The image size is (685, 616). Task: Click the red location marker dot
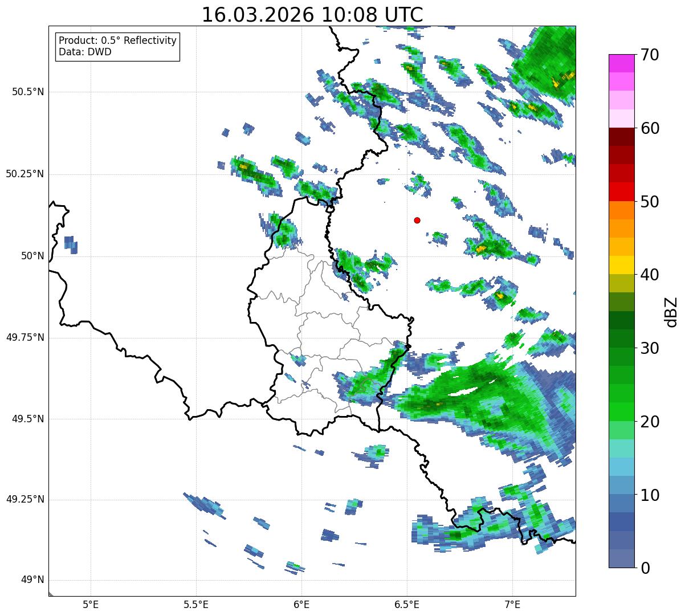417,220
